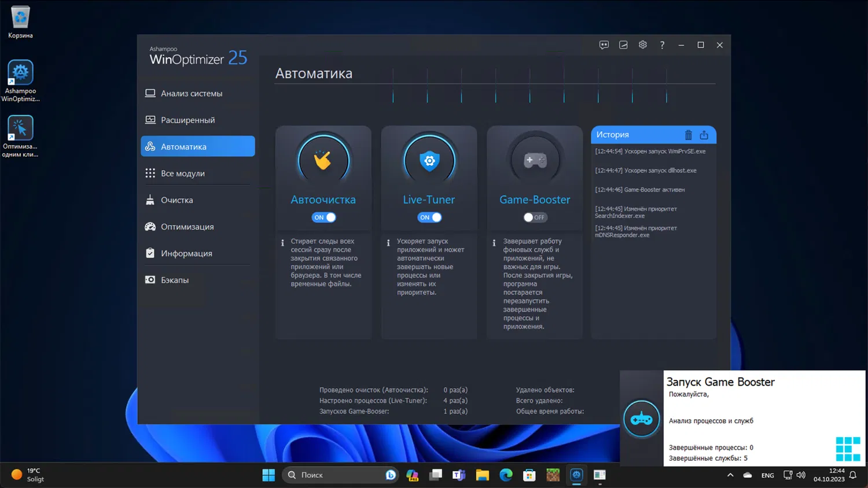Click 'Завершённые службы: 5' in the popup
Image resolution: width=868 pixels, height=488 pixels.
pyautogui.click(x=708, y=459)
